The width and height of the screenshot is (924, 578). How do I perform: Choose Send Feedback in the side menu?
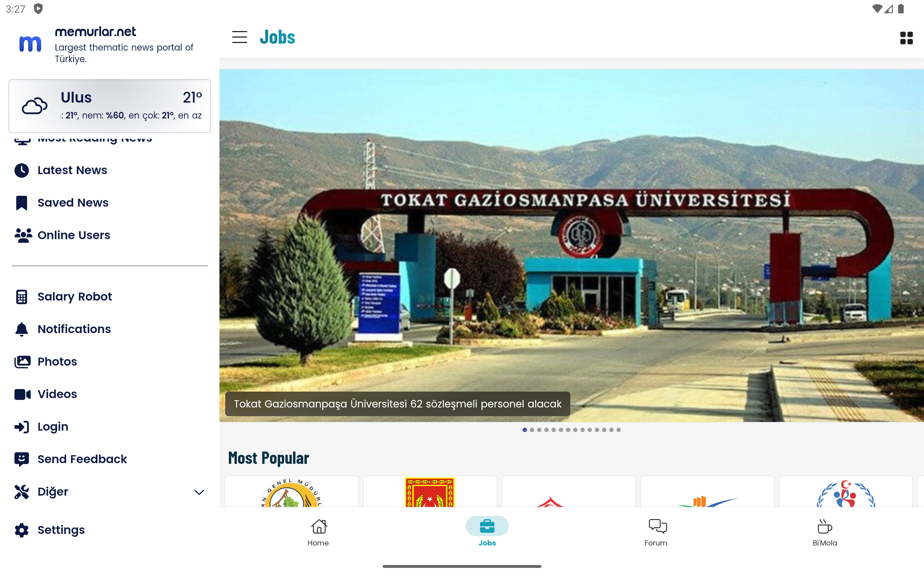(x=110, y=459)
